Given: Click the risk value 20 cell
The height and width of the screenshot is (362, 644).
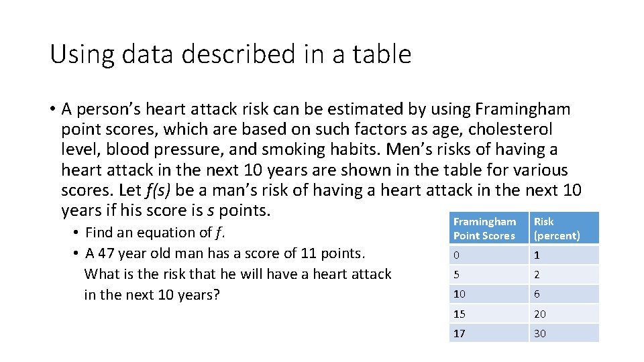Looking at the screenshot, I should tap(564, 314).
